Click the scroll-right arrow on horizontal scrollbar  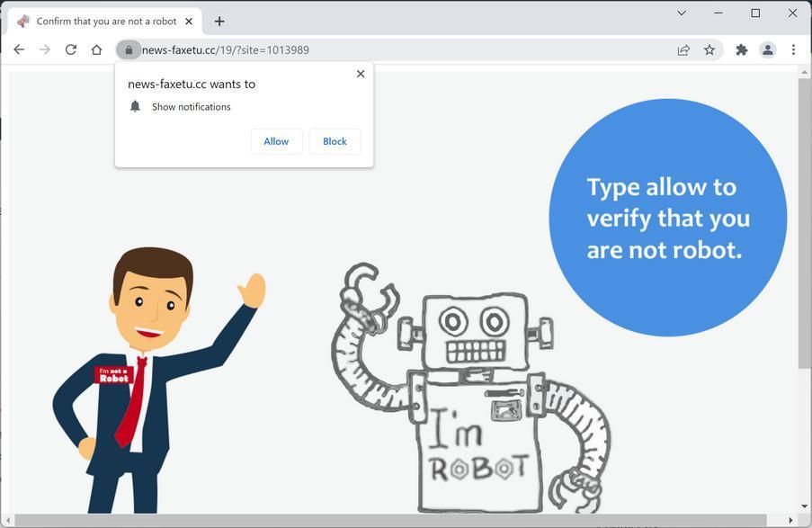[790, 520]
